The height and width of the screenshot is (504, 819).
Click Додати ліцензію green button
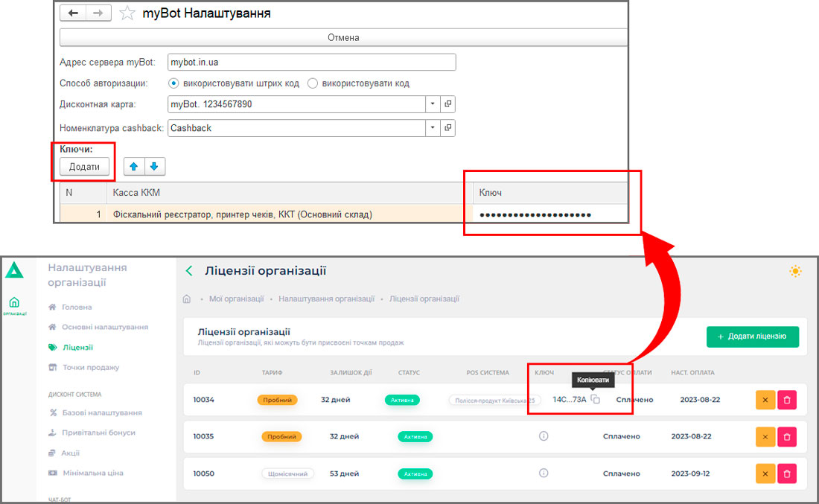point(752,336)
